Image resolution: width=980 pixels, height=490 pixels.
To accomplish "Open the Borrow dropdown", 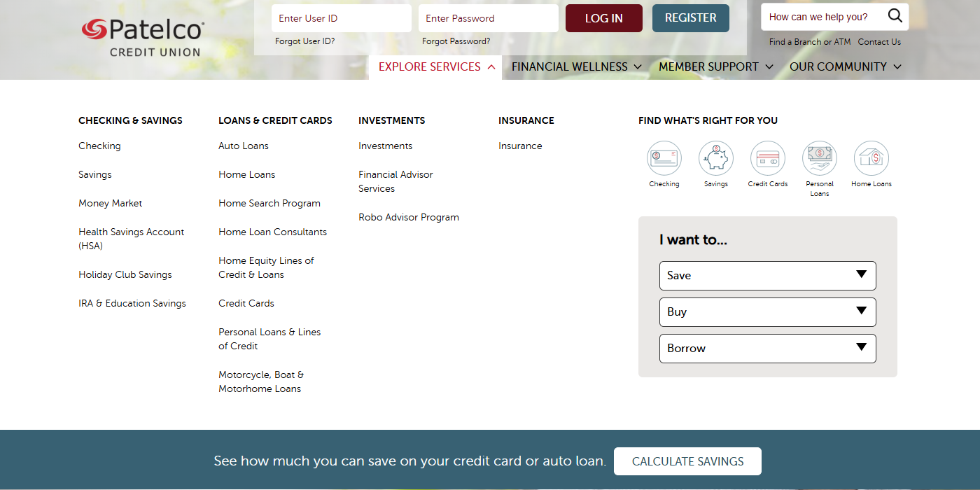I will [x=767, y=349].
